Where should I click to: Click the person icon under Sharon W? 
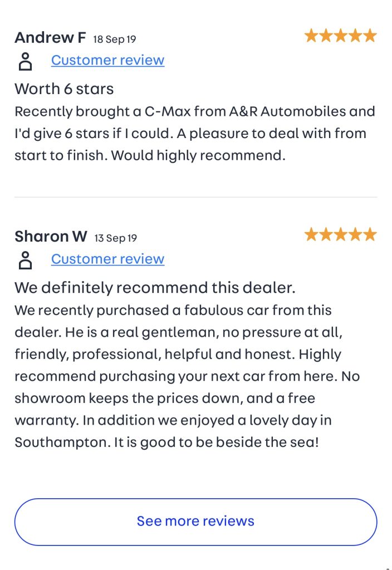[x=25, y=260]
